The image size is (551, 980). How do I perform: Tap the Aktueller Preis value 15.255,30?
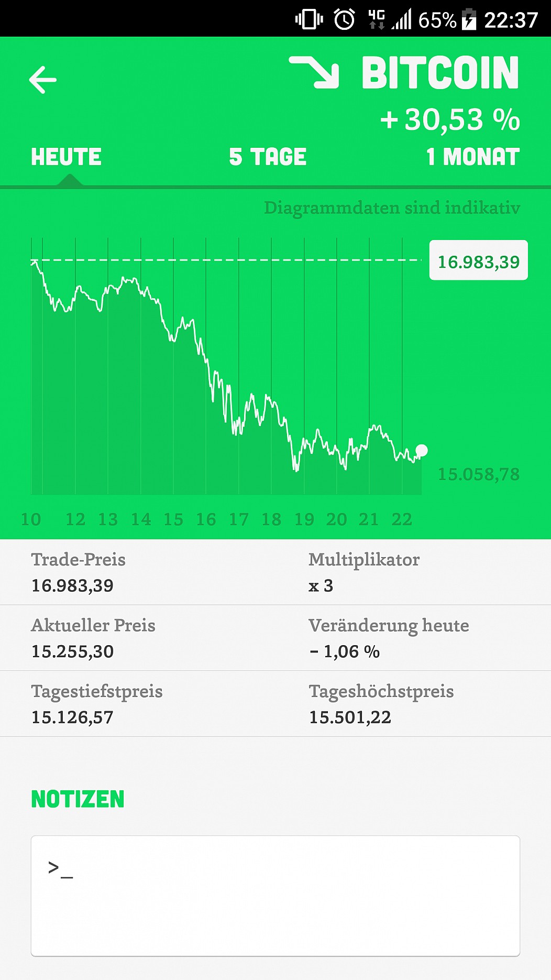click(x=73, y=651)
